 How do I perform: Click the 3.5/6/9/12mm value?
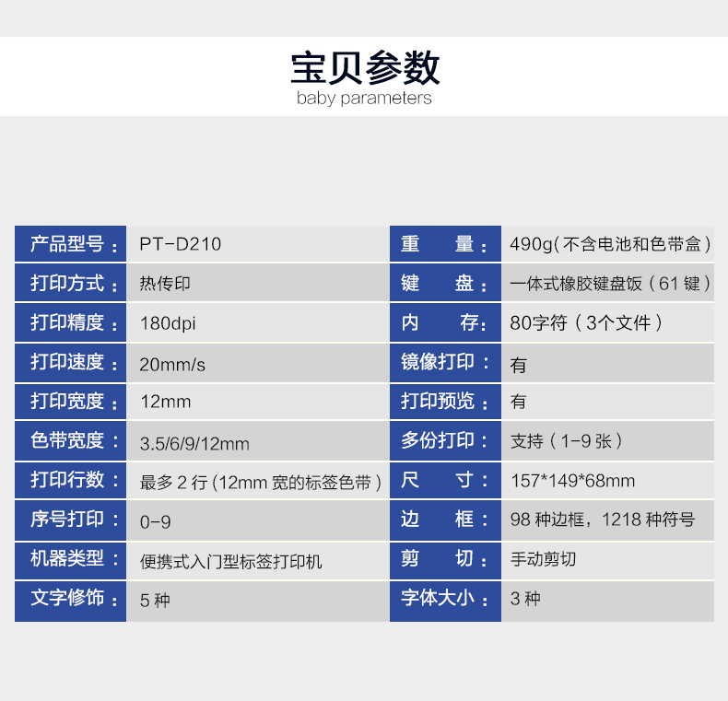(194, 444)
